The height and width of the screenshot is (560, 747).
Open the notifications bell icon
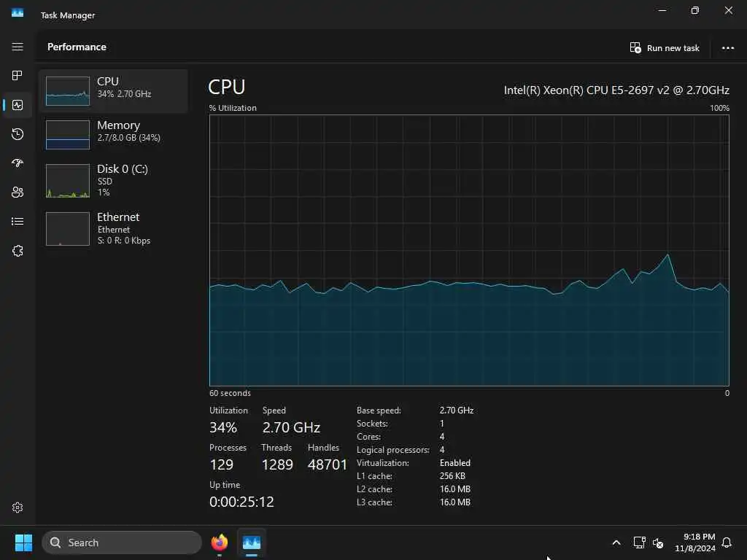727,542
